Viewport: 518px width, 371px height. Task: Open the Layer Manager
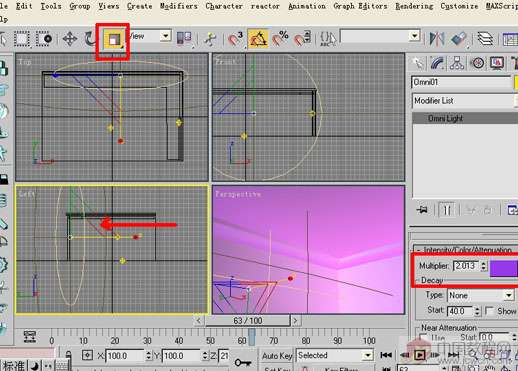(485, 39)
